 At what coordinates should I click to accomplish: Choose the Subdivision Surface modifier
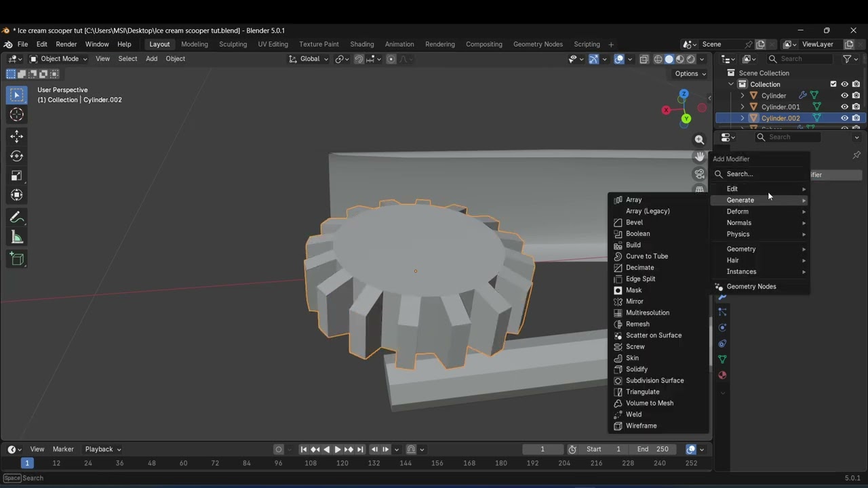(658, 380)
